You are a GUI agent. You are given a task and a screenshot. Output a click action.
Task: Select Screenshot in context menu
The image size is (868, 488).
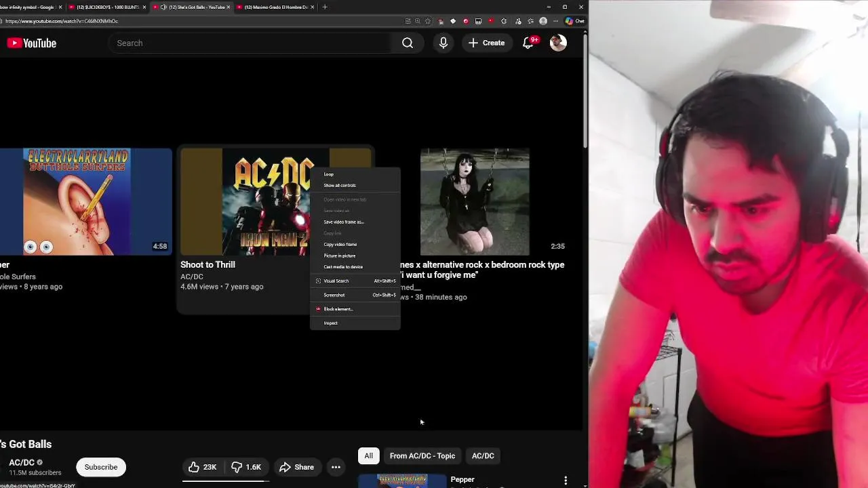coord(355,296)
